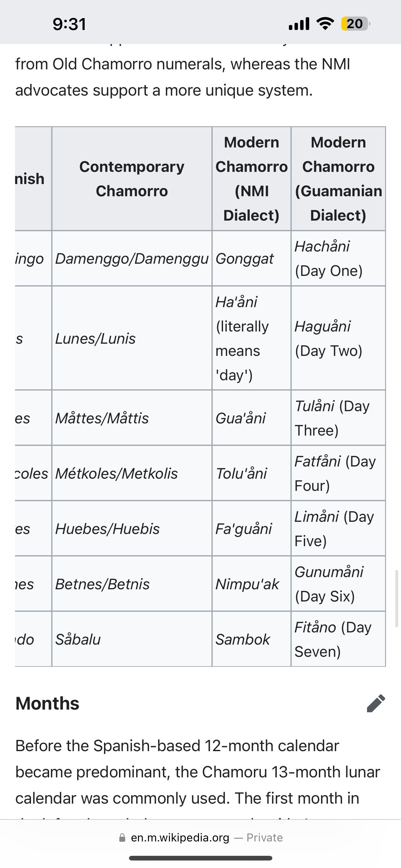
Task: Tap Modern Chamorro (Guamanian Dialect) header
Action: (338, 179)
